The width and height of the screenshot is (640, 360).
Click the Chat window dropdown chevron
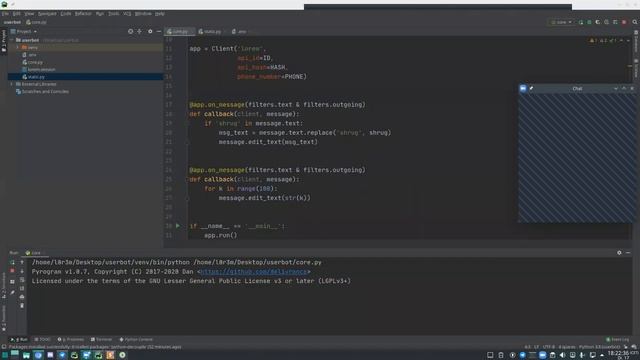(x=616, y=88)
